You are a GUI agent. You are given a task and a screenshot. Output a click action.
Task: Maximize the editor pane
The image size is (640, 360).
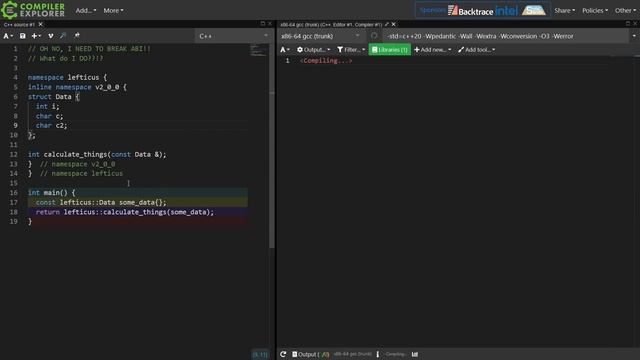pos(262,24)
